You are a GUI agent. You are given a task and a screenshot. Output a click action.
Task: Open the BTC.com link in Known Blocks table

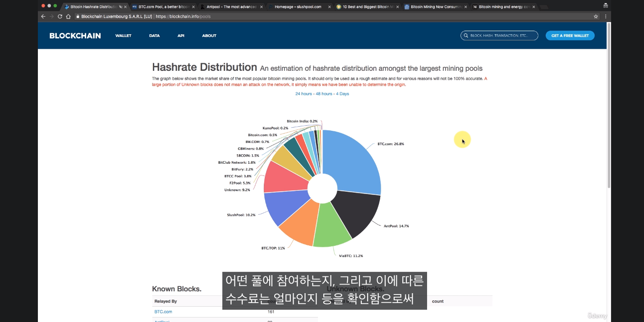point(163,312)
